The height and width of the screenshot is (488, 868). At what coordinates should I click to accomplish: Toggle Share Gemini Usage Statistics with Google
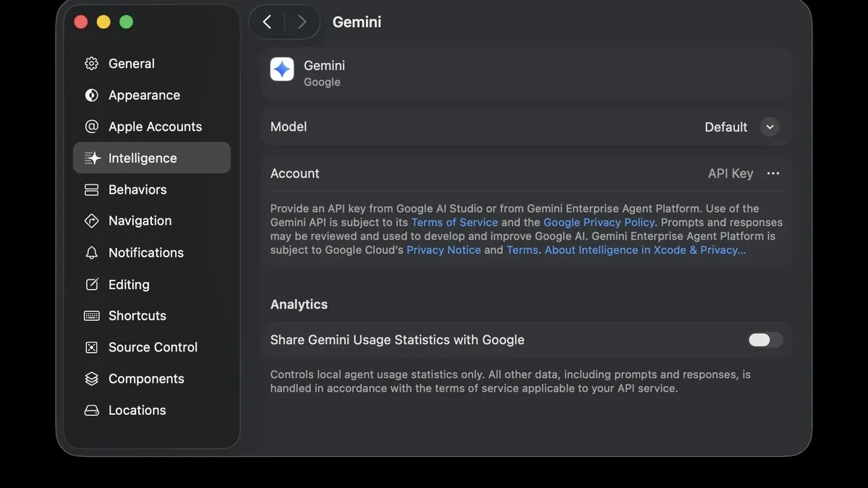tap(765, 340)
